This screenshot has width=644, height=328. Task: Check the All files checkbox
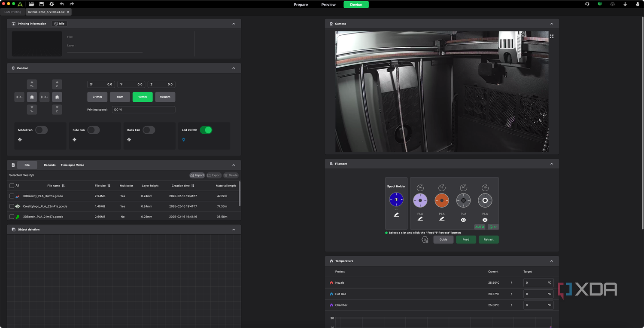[12, 186]
